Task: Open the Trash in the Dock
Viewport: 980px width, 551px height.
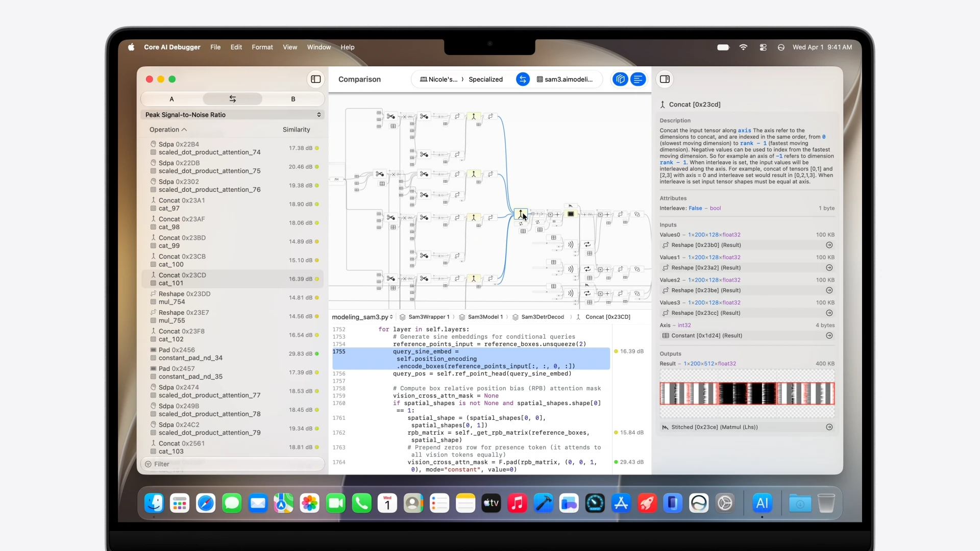Action: 826,504
